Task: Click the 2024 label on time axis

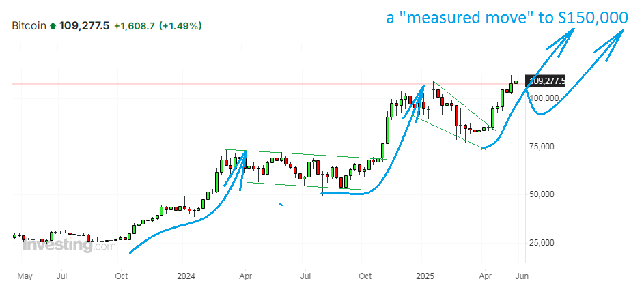Action: [x=187, y=276]
